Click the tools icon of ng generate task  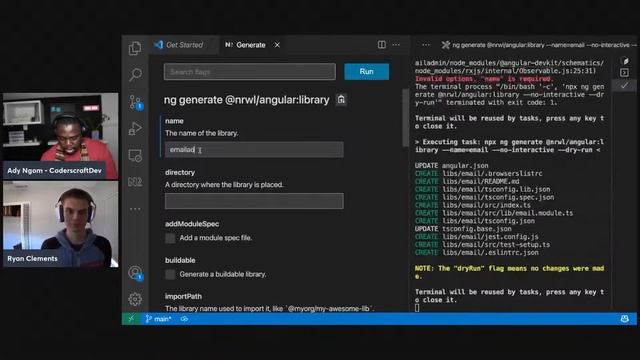(446, 45)
